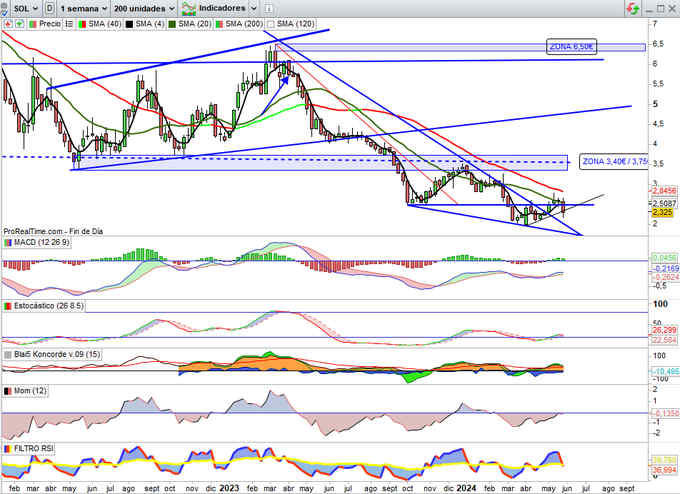
Task: Click the 2,5087 price label
Action: pyautogui.click(x=664, y=203)
